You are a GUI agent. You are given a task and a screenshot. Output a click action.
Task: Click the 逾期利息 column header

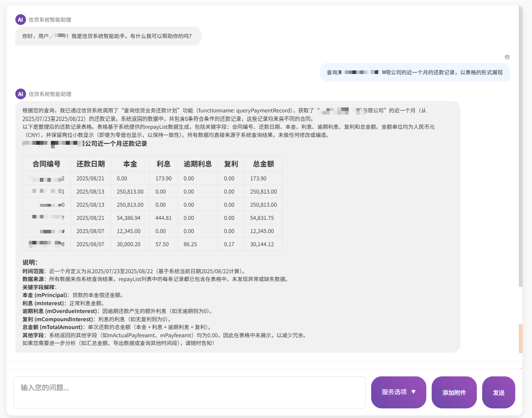pos(197,164)
